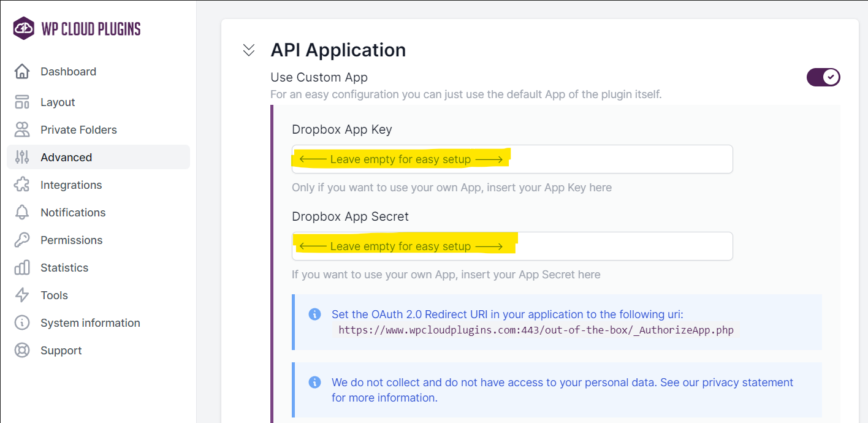Click the Notifications bell icon
This screenshot has height=423, width=868.
[x=22, y=212]
